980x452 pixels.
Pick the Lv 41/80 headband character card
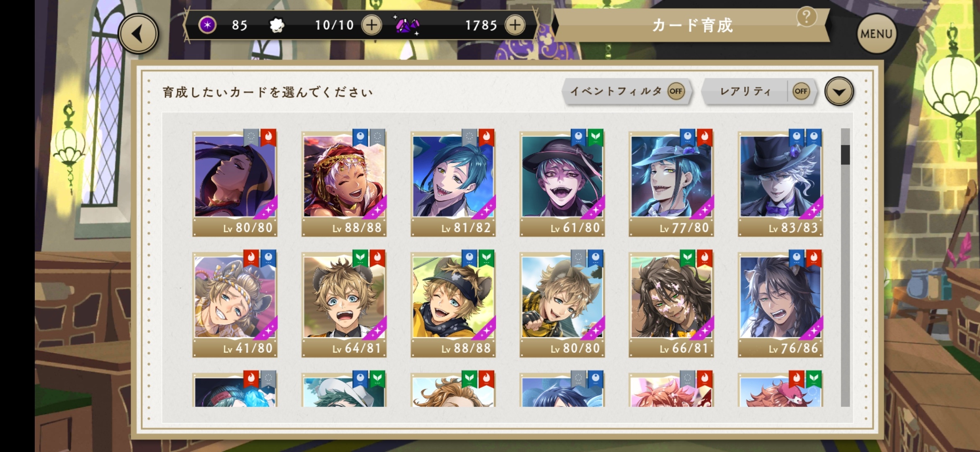235,304
